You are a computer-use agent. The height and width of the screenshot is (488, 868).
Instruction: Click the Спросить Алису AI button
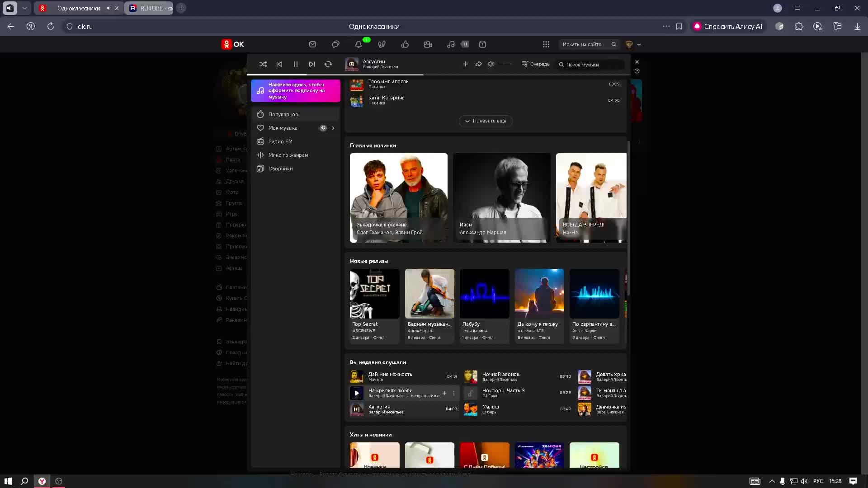coord(728,26)
